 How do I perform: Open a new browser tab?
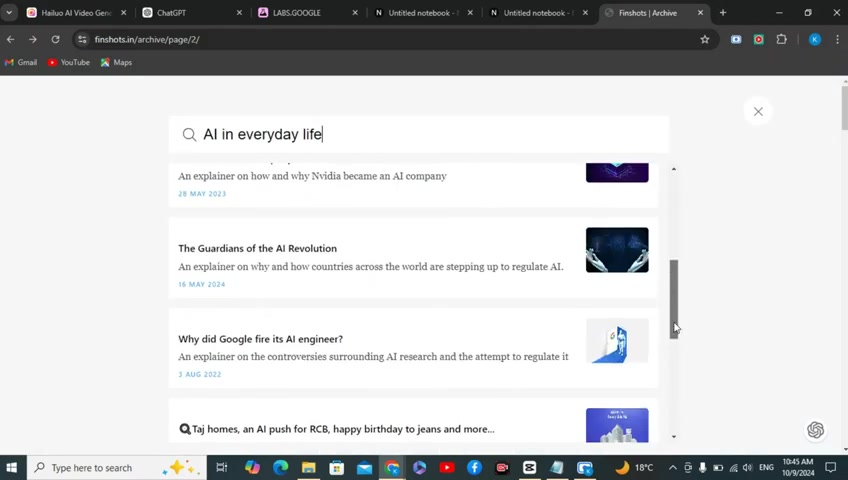pos(723,12)
